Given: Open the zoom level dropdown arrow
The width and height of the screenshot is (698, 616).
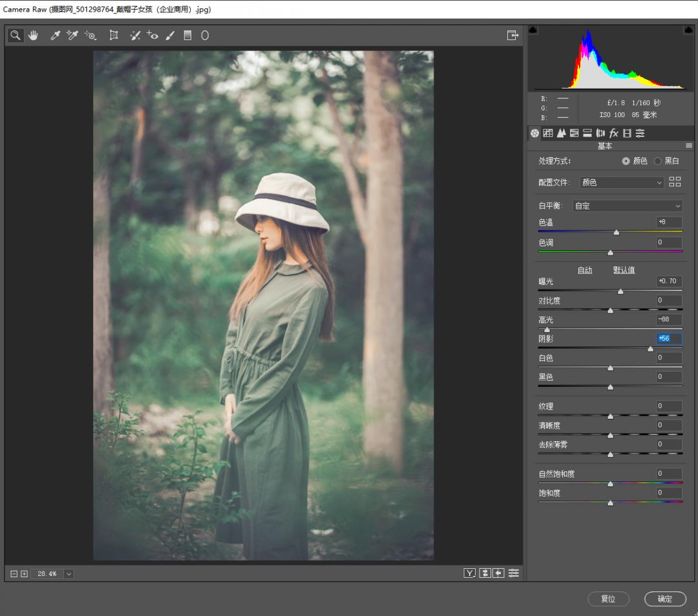Looking at the screenshot, I should point(69,573).
